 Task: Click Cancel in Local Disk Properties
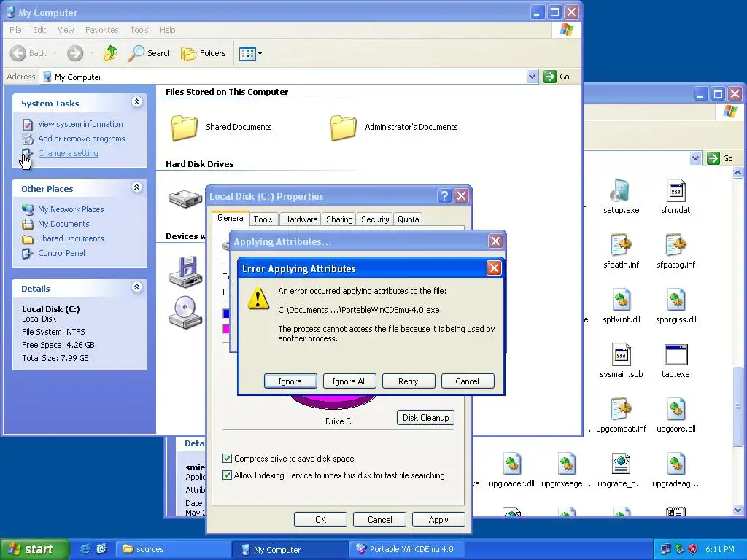(379, 519)
